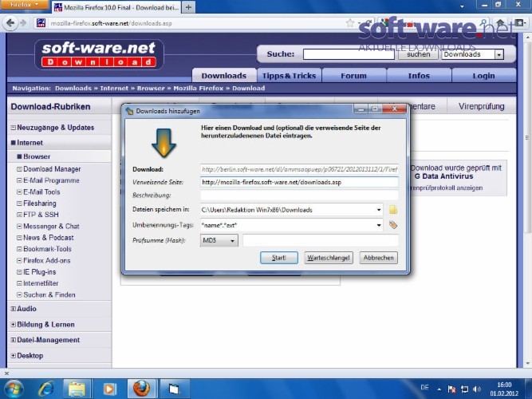This screenshot has height=399, width=532.
Task: Open the Firefox menu button
Action: [x=24, y=5]
